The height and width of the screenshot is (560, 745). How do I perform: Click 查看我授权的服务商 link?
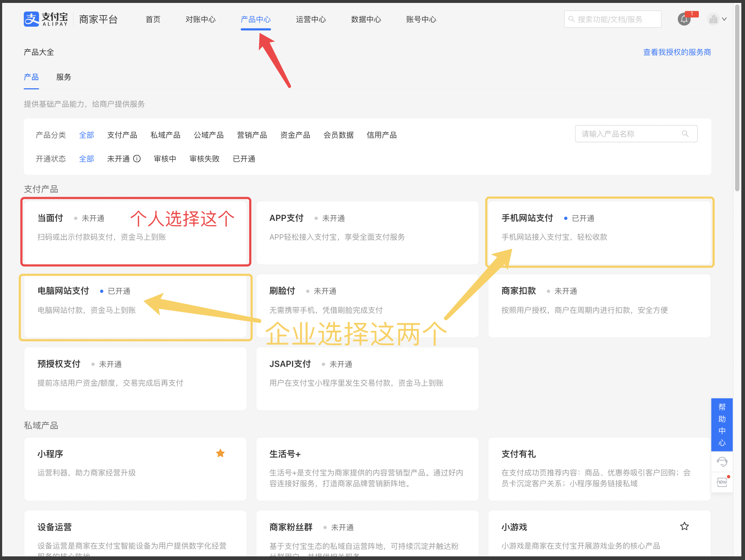click(x=677, y=52)
